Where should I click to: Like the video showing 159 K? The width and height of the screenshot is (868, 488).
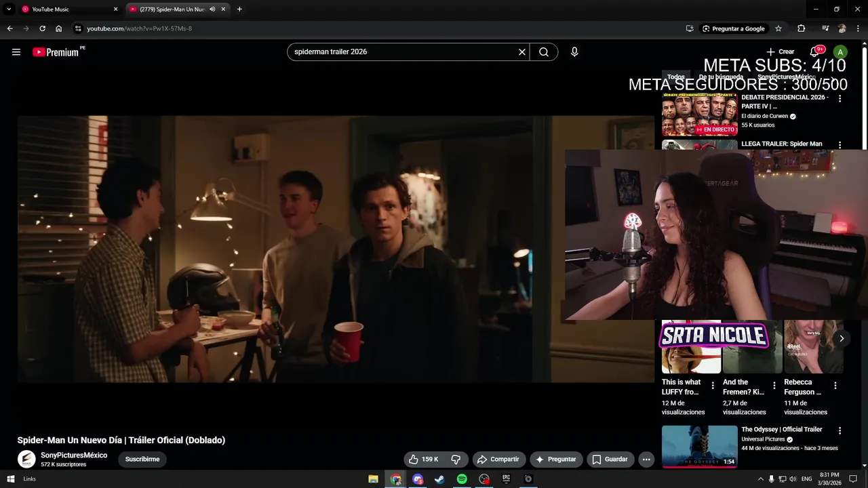click(424, 459)
